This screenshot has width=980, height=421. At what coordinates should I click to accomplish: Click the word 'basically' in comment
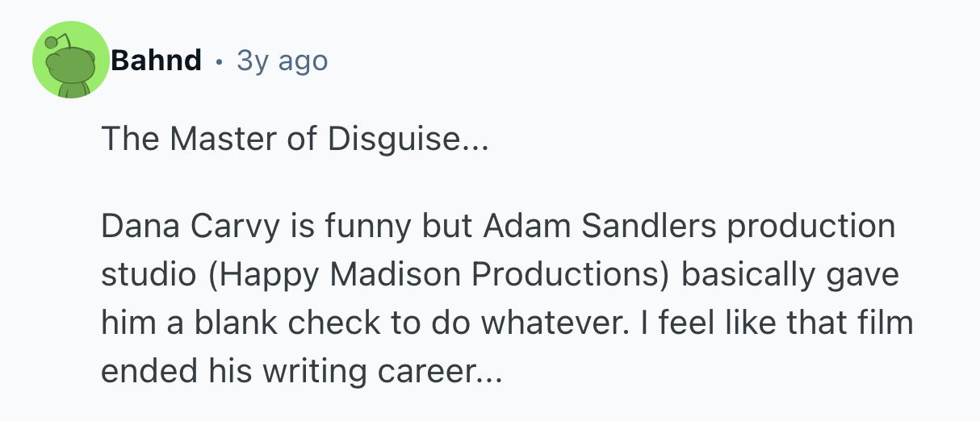(x=748, y=275)
